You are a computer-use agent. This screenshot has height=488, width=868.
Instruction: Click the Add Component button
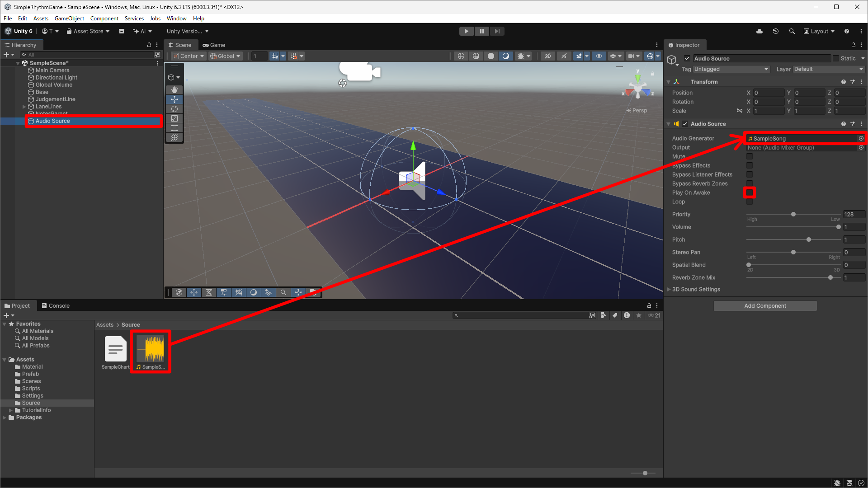point(765,306)
